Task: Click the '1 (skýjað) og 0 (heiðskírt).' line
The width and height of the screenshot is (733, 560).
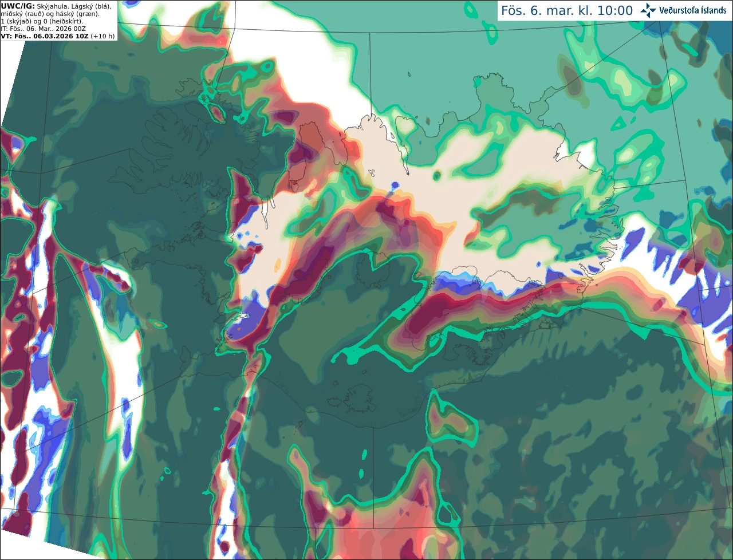Action: (x=42, y=21)
